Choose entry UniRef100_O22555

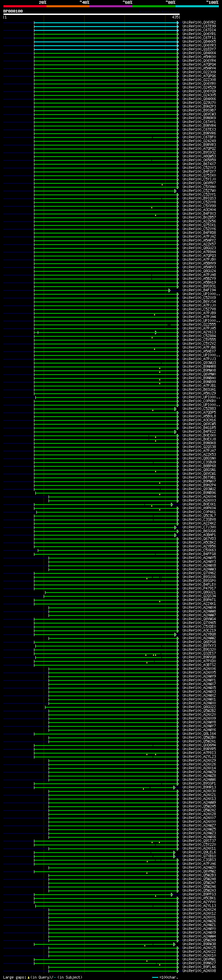point(199,324)
